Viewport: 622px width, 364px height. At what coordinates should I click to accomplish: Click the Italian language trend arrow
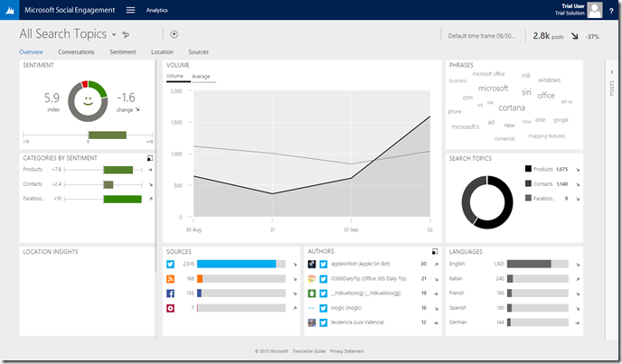click(x=578, y=279)
